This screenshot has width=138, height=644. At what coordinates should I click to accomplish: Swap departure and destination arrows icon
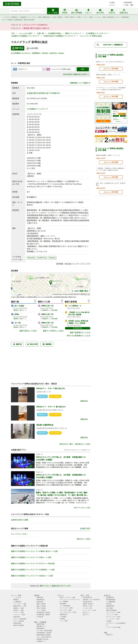click(x=44, y=69)
